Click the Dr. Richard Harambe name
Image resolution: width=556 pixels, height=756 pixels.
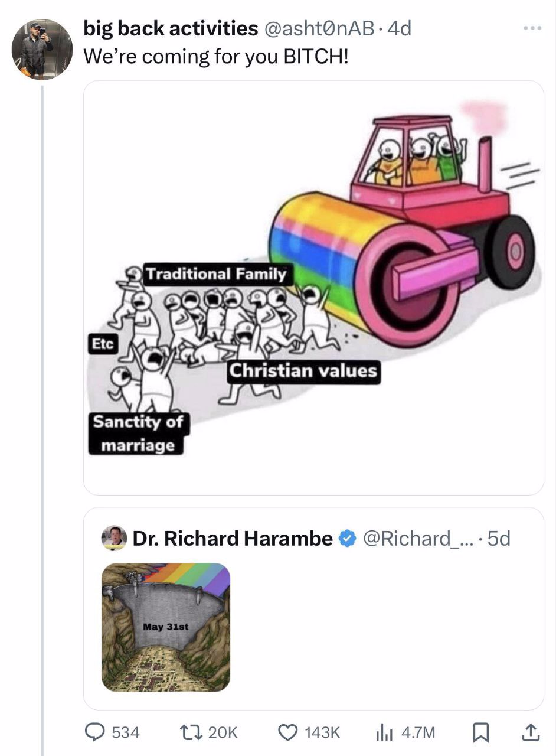(x=233, y=538)
